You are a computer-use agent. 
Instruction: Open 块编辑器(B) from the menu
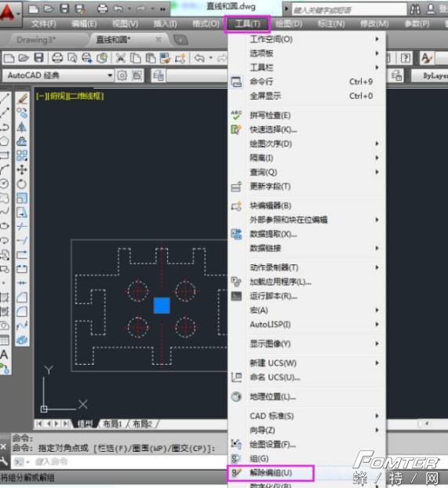(x=307, y=206)
